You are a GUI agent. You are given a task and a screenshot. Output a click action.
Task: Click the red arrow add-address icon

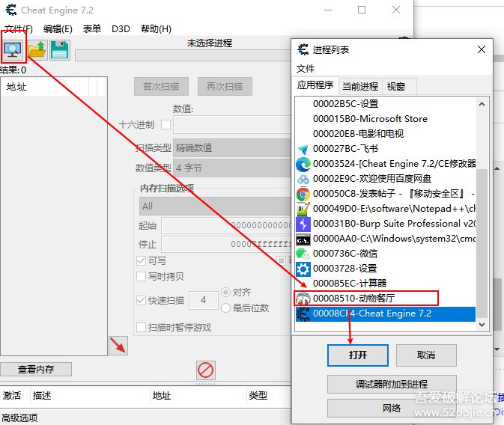118,345
